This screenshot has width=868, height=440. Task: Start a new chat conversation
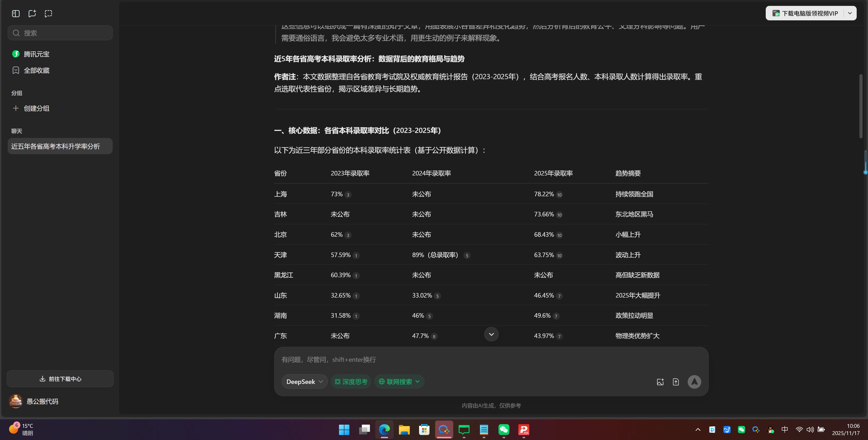click(x=32, y=14)
